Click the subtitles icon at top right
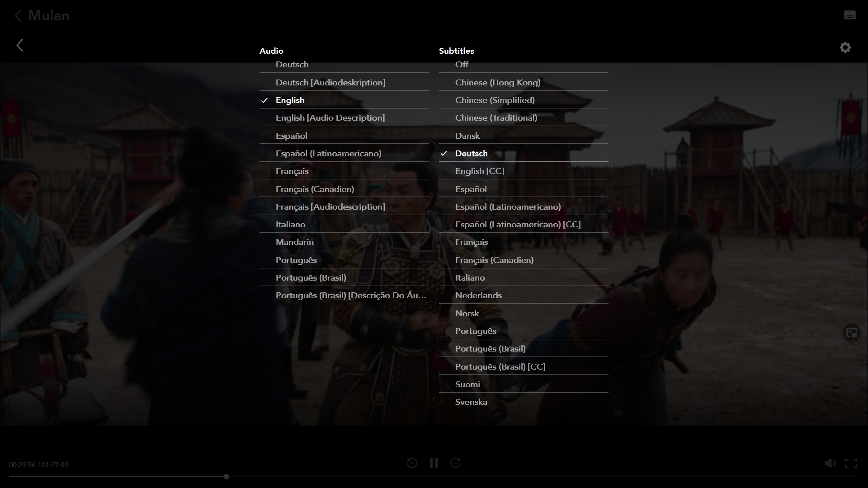Image resolution: width=868 pixels, height=488 pixels. point(849,15)
